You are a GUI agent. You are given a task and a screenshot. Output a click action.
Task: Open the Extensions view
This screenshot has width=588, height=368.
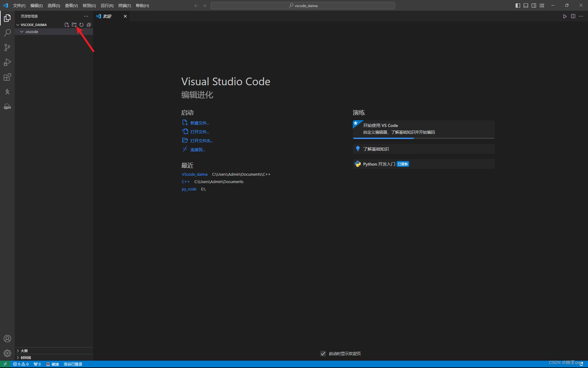pos(7,77)
